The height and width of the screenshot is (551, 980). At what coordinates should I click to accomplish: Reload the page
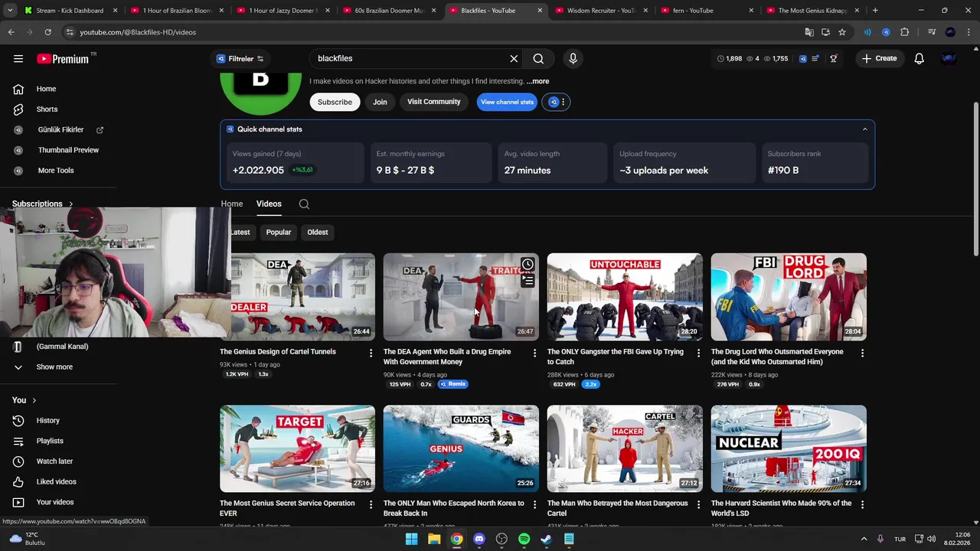[47, 32]
